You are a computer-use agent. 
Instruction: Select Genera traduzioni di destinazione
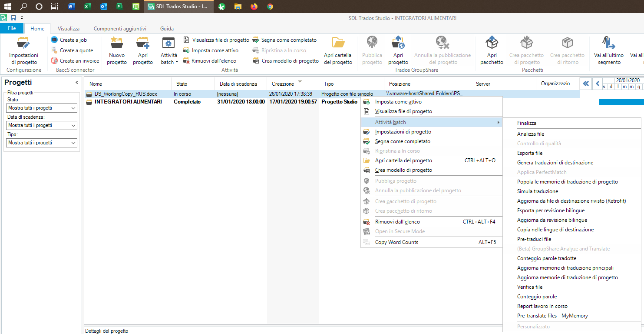571,163
